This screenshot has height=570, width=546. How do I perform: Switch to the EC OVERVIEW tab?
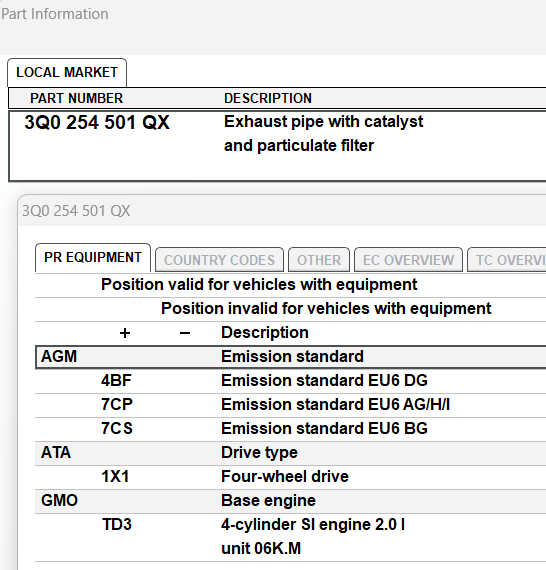(x=408, y=260)
